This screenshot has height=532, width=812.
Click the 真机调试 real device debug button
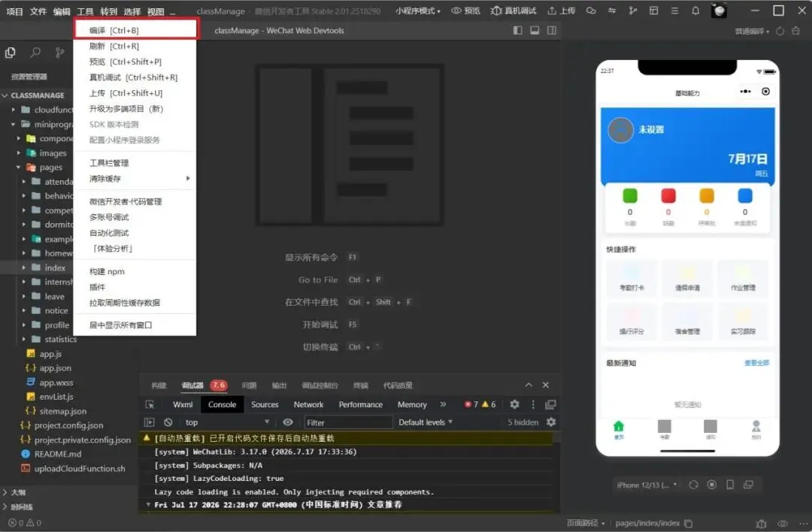[x=514, y=11]
